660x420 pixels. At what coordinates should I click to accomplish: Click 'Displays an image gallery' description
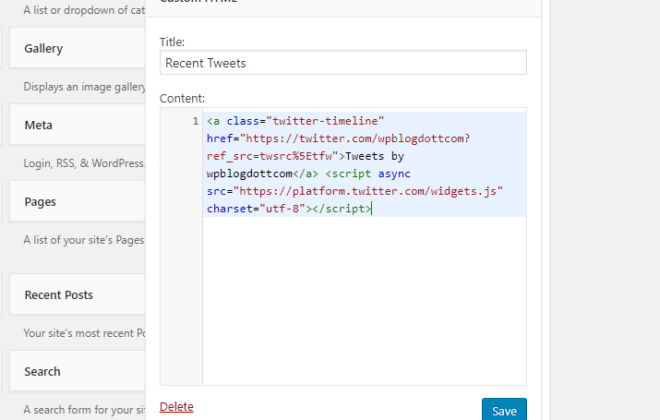(85, 87)
